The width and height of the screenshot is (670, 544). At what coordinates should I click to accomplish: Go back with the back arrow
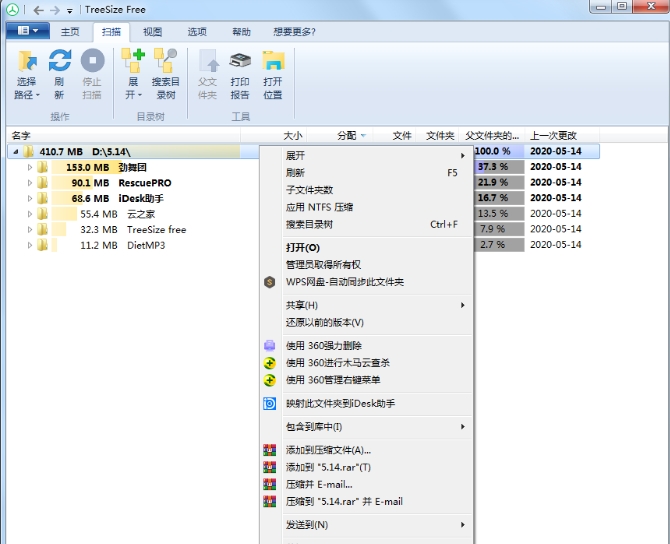coord(38,10)
